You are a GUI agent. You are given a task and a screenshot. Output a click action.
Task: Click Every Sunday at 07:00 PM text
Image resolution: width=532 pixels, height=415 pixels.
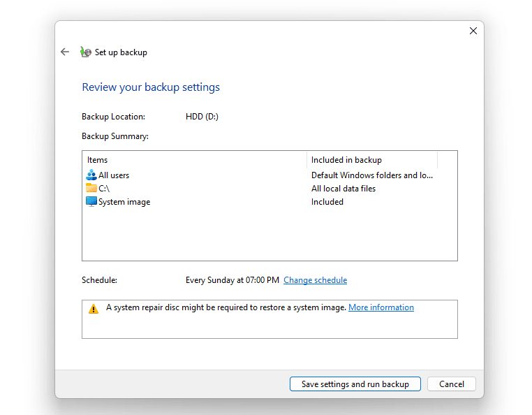click(232, 280)
